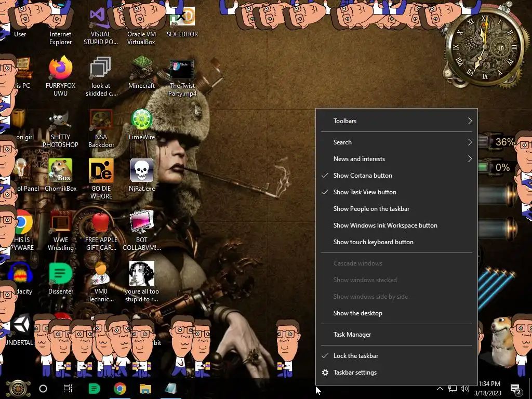Open Chrome from the taskbar

[x=120, y=389]
